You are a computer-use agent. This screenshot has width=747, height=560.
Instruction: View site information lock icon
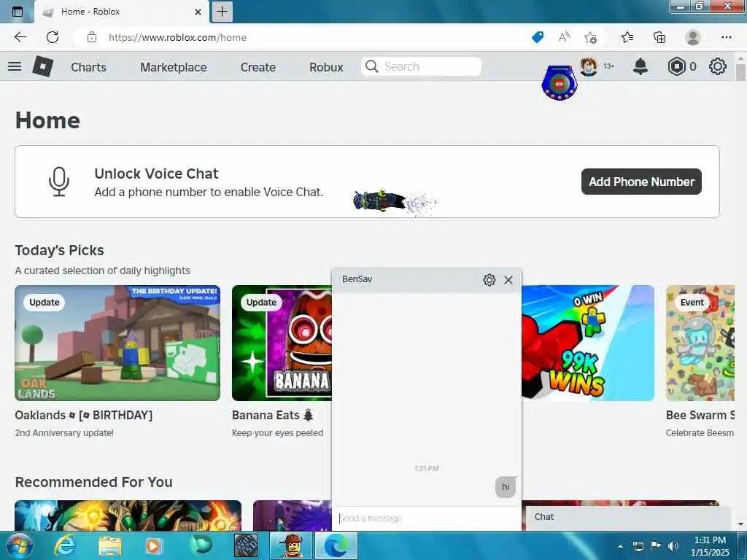(x=92, y=37)
